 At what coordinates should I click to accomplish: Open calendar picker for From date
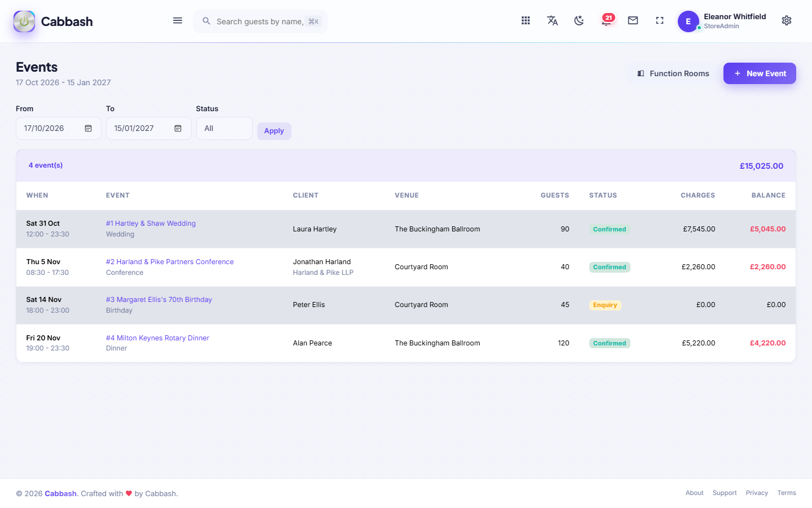(x=89, y=129)
